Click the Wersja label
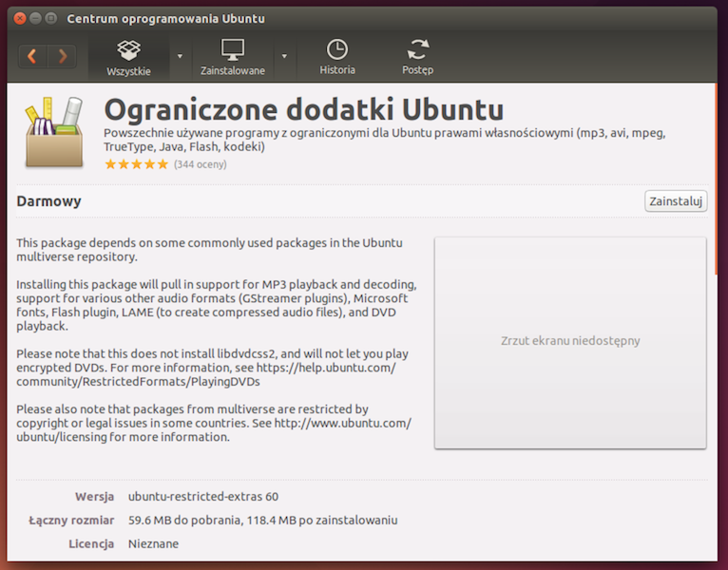 [94, 497]
